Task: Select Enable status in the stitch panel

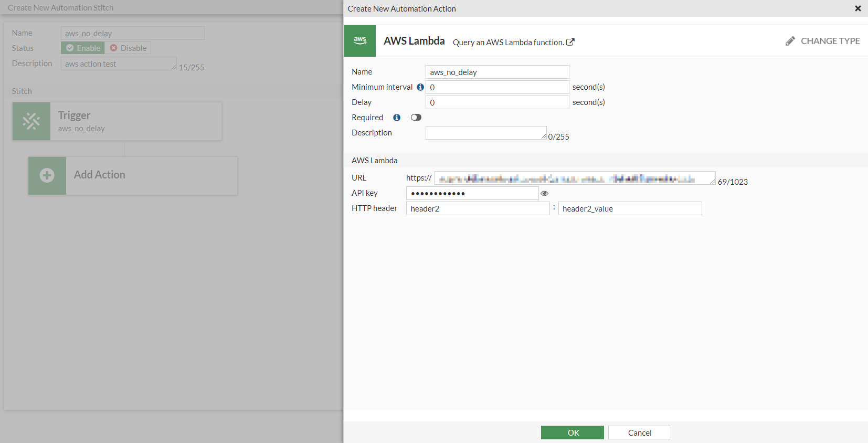Action: tap(83, 48)
